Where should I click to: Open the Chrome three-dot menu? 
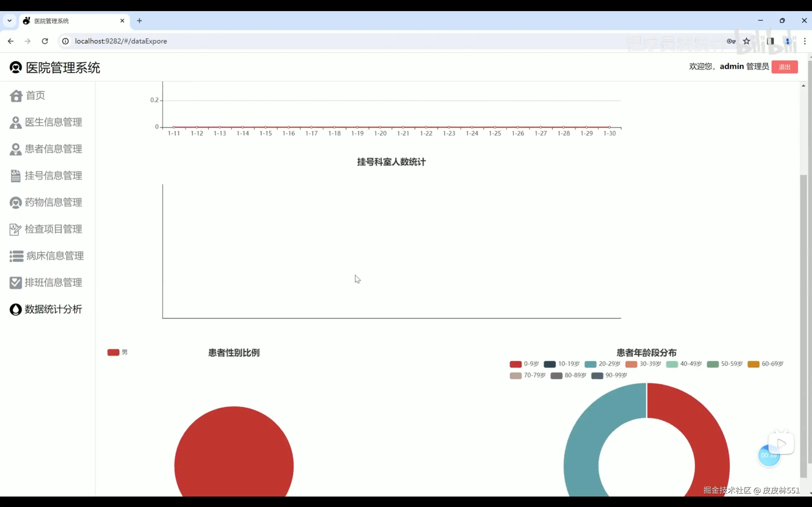(805, 41)
